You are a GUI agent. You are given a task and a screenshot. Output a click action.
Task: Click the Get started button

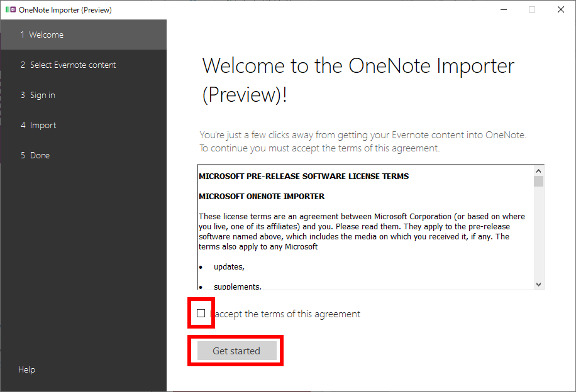(x=237, y=351)
